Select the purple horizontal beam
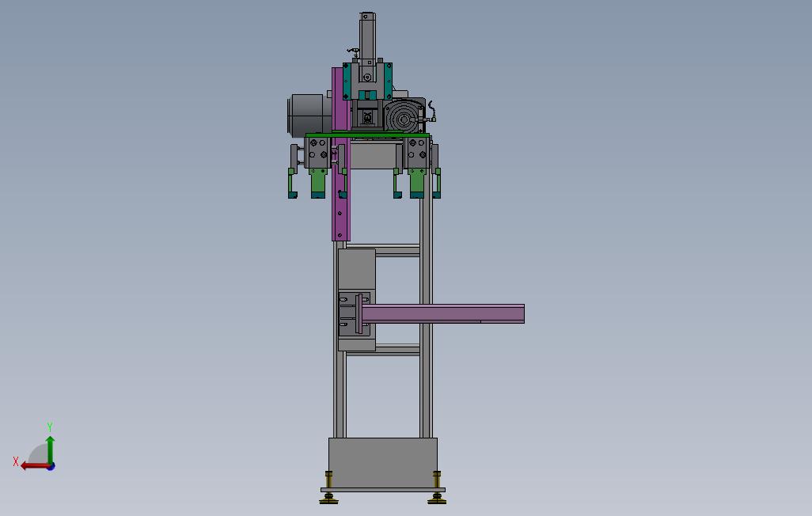Image resolution: width=812 pixels, height=516 pixels. [x=442, y=313]
